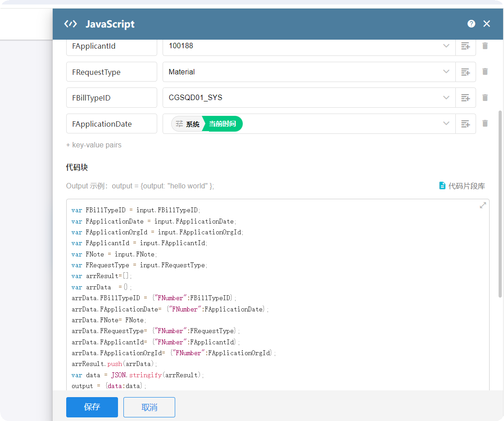Delete the FApplicationDate key-value pair
The image size is (504, 421).
tap(485, 124)
